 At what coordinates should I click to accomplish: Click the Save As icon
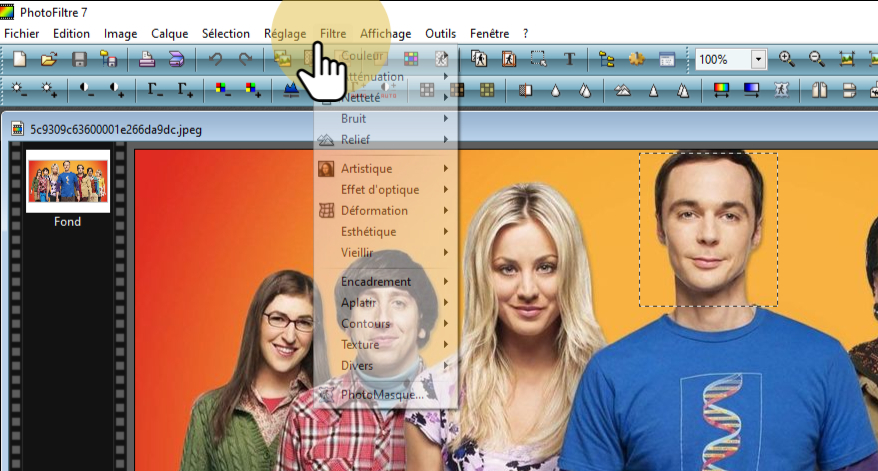tap(109, 59)
